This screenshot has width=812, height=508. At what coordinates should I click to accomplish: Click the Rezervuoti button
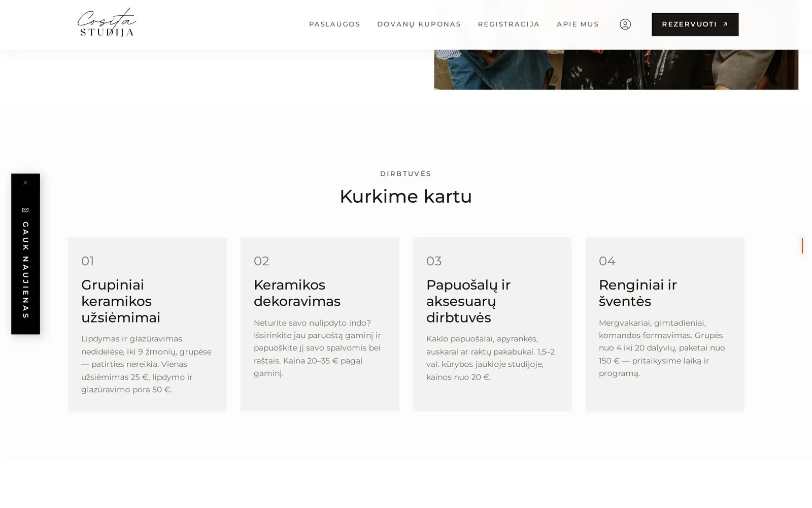pyautogui.click(x=695, y=24)
